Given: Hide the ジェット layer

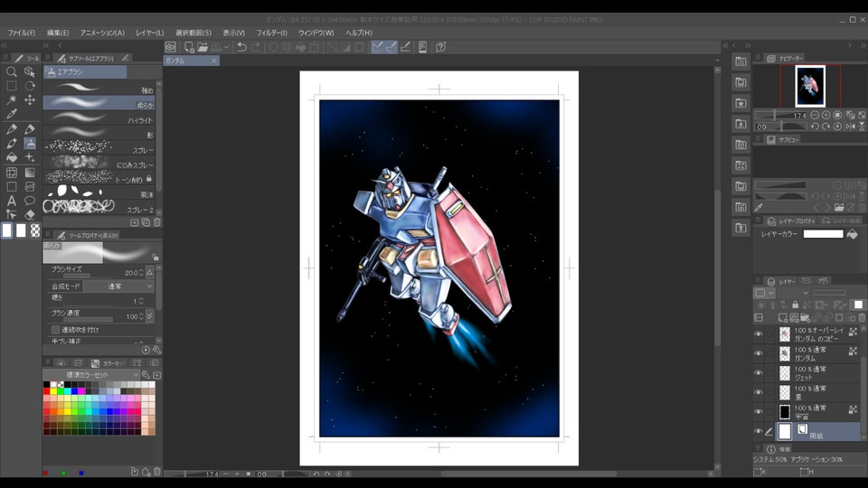Looking at the screenshot, I should pos(759,372).
